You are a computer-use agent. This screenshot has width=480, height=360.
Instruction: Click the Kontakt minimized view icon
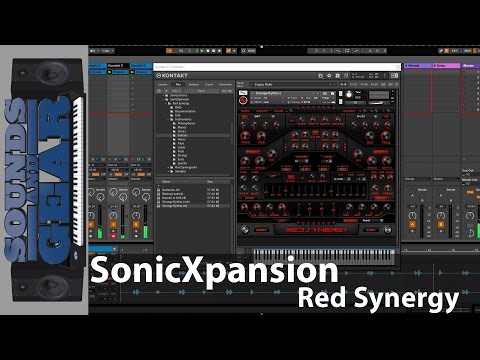point(346,76)
